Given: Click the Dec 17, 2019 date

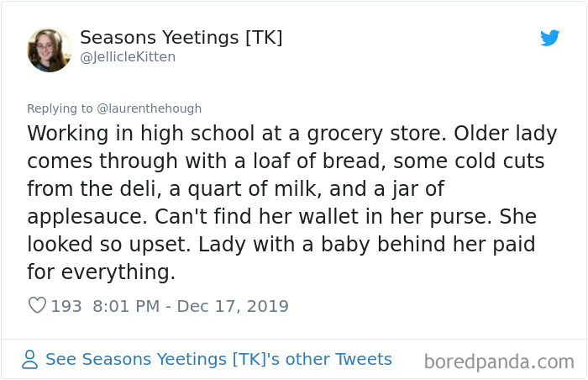Looking at the screenshot, I should 234,306.
